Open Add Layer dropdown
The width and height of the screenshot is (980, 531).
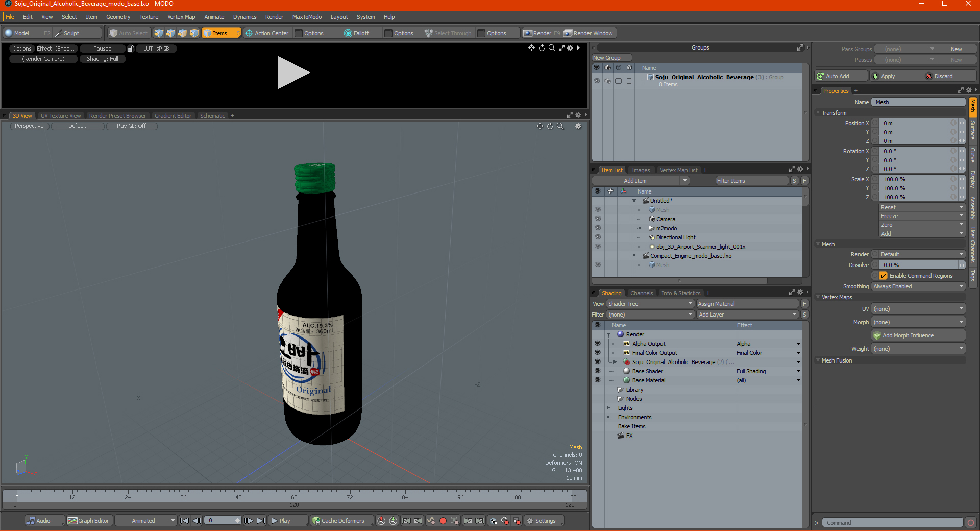[x=747, y=315]
